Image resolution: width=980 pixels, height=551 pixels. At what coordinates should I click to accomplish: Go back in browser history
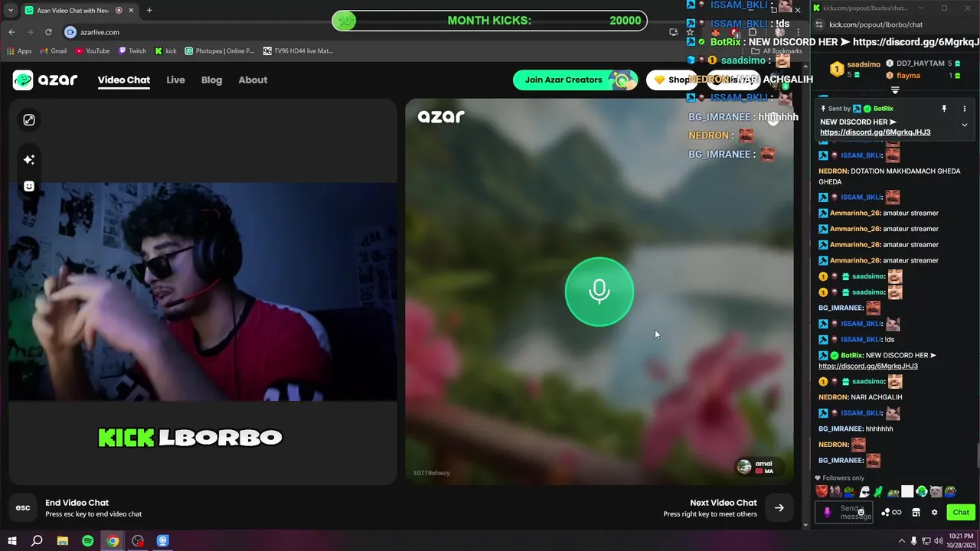pyautogui.click(x=11, y=32)
